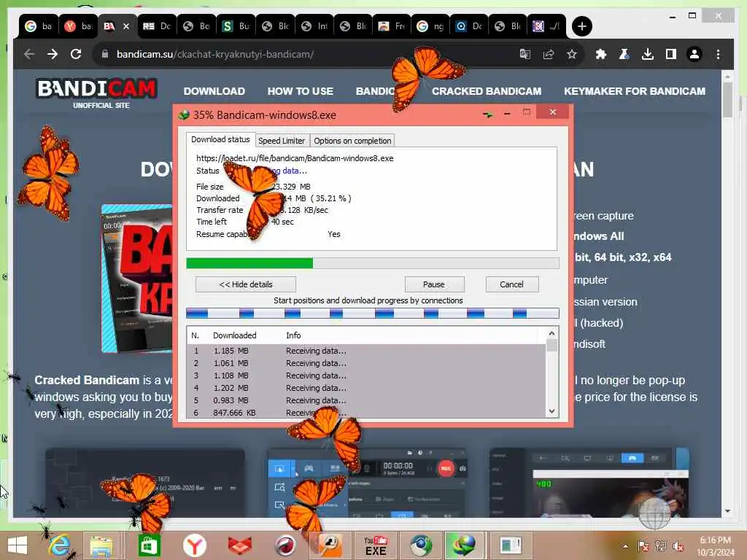Open the Windows Start button

pyautogui.click(x=18, y=545)
